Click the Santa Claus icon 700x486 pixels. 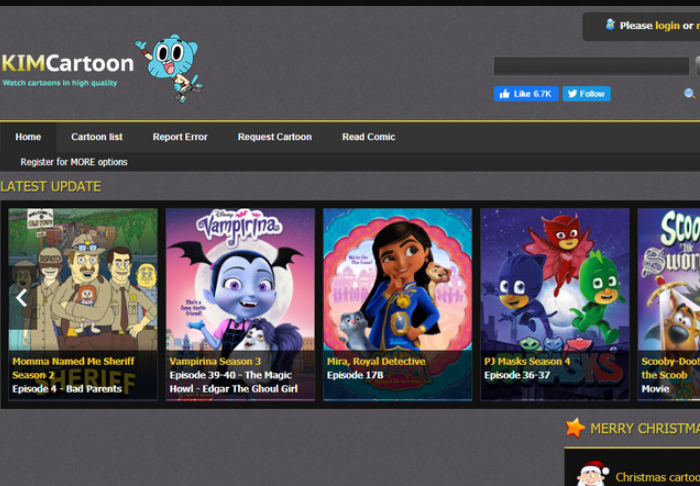[593, 473]
